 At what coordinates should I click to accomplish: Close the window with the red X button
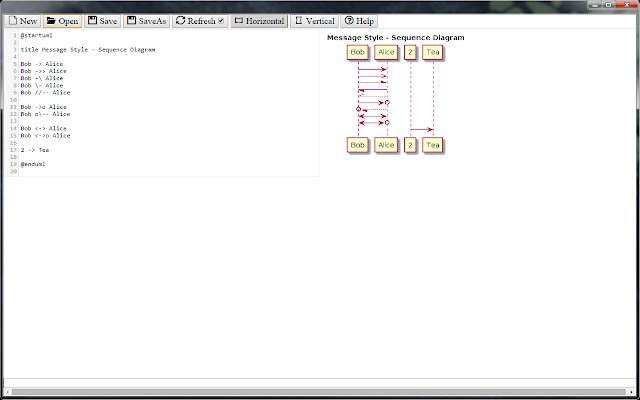click(627, 5)
